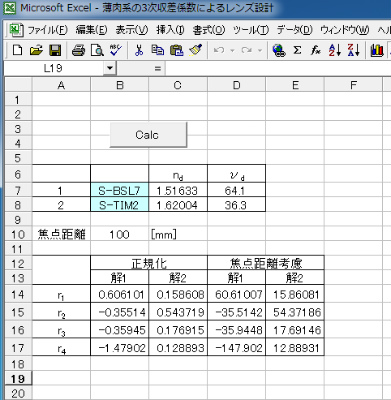
Task: Open the ツール(T) menu
Action: (x=251, y=30)
